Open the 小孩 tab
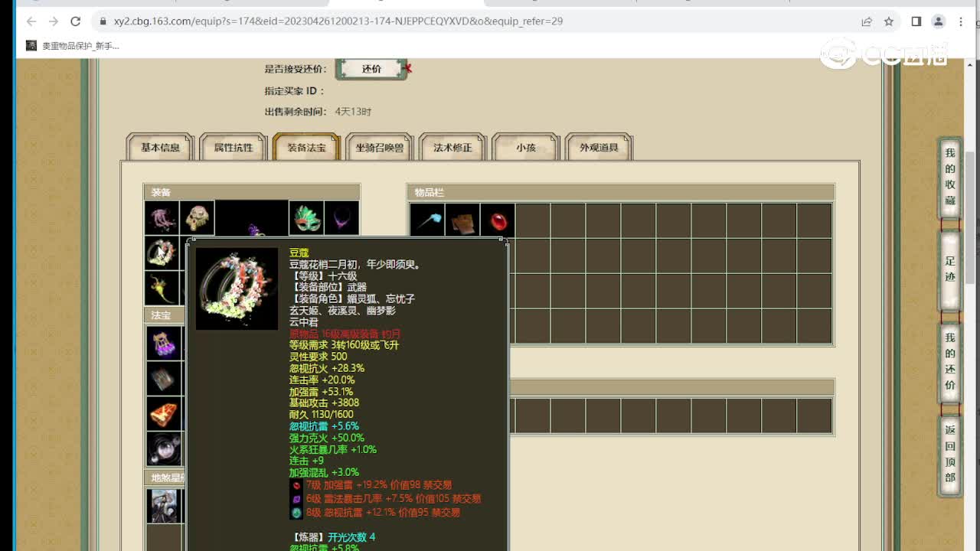 [526, 147]
